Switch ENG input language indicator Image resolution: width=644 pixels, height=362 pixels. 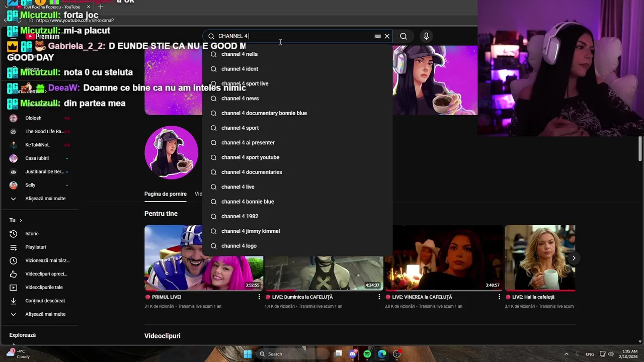tap(590, 354)
